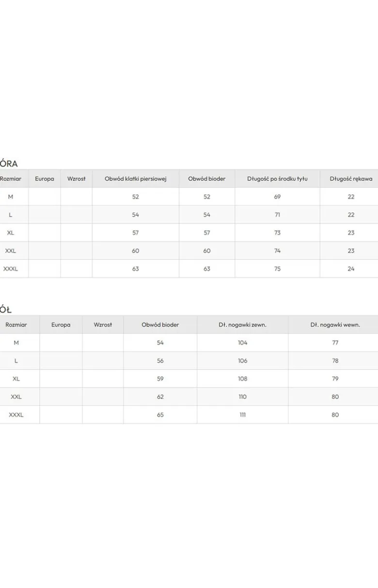Select the Długość rękawa column header
378x588 pixels.
point(351,179)
